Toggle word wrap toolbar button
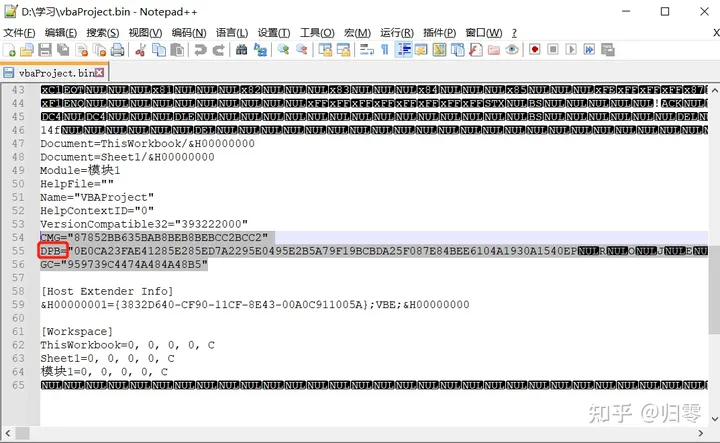The width and height of the screenshot is (720, 443). [366, 50]
